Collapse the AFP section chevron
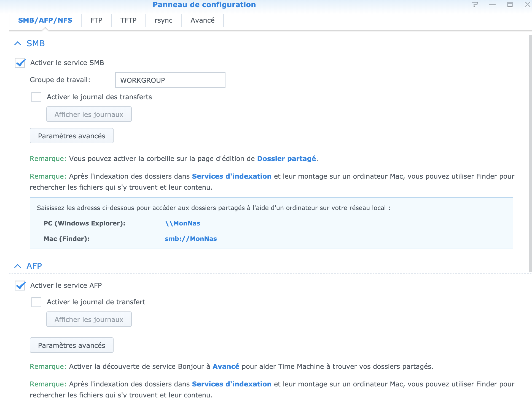The width and height of the screenshot is (532, 398). click(x=18, y=266)
